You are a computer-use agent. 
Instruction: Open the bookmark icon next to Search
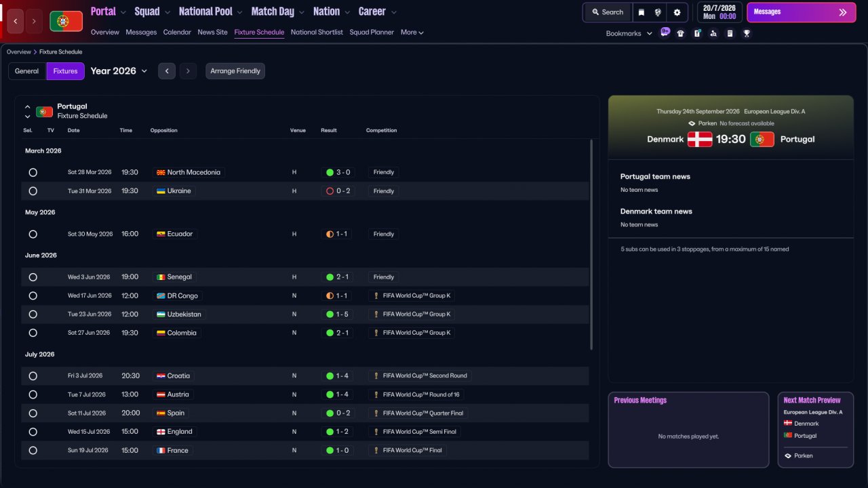(x=642, y=12)
